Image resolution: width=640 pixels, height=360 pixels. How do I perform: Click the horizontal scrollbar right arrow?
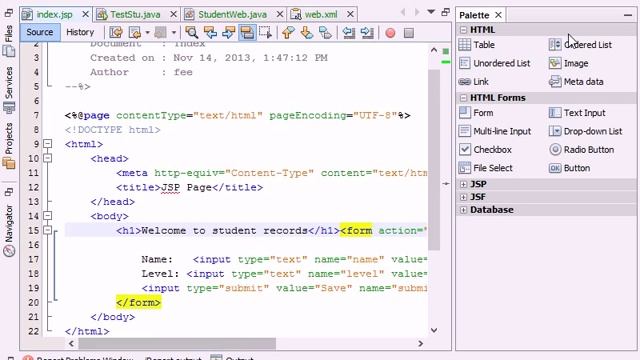point(420,344)
